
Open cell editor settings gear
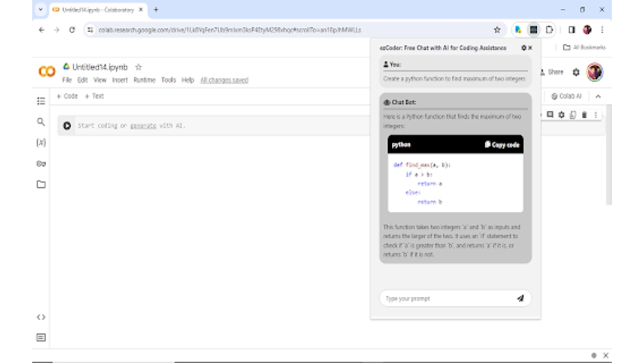(562, 115)
